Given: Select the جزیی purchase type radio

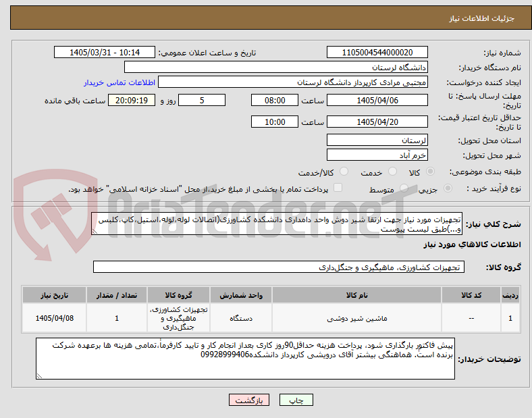Looking at the screenshot, I should coord(448,188).
